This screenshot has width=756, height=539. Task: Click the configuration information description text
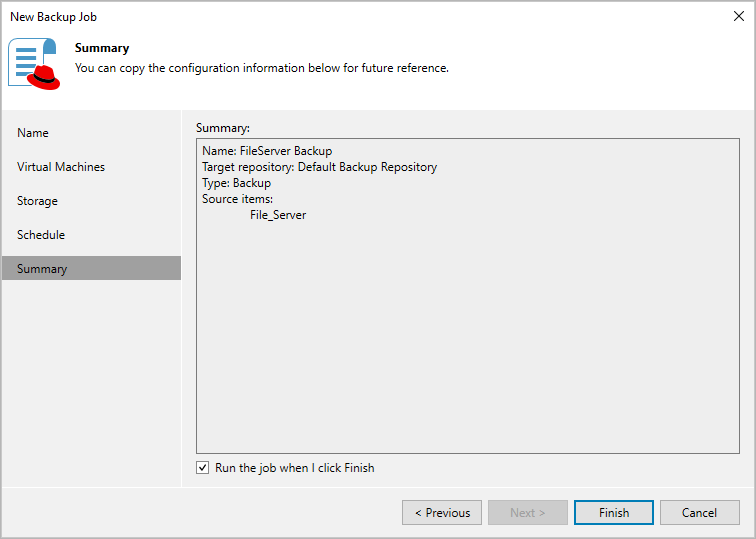pos(262,68)
